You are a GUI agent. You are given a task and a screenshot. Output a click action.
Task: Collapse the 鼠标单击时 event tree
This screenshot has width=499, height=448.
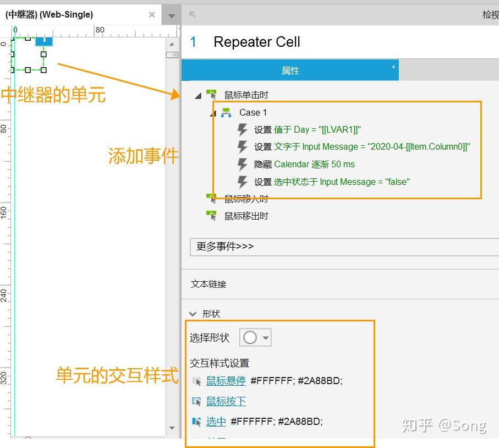click(x=198, y=95)
